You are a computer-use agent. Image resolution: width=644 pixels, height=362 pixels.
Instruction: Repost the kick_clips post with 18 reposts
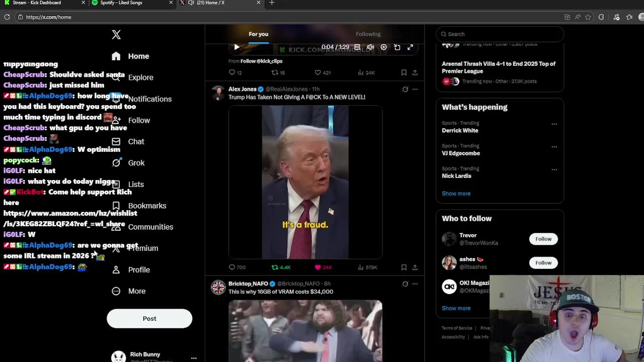click(278, 73)
